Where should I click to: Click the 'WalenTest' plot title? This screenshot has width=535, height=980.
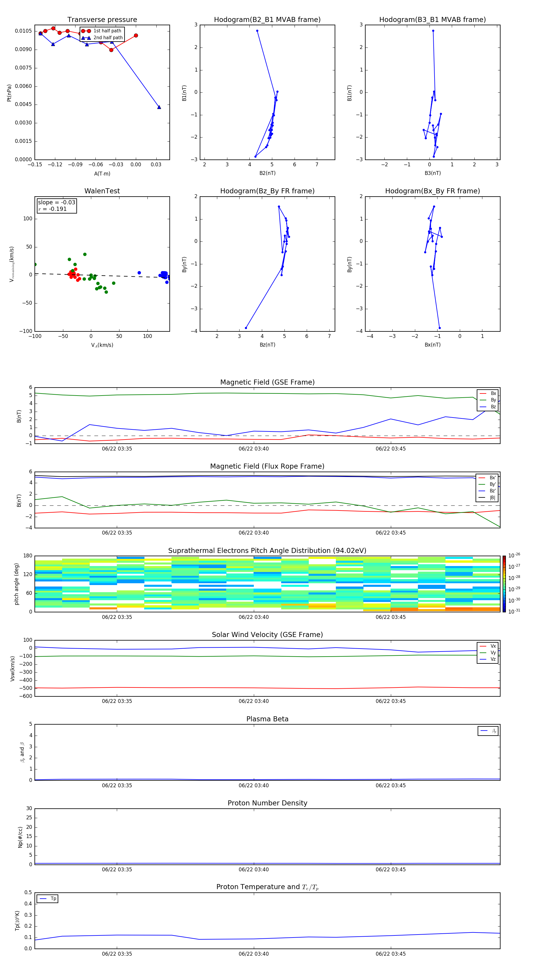(102, 191)
